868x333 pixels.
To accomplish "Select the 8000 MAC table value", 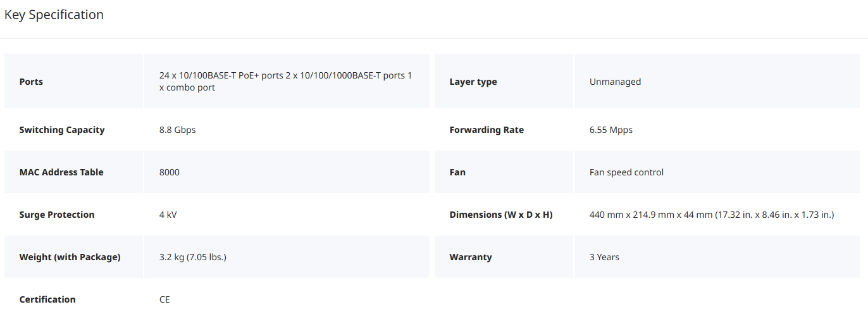I will [170, 172].
